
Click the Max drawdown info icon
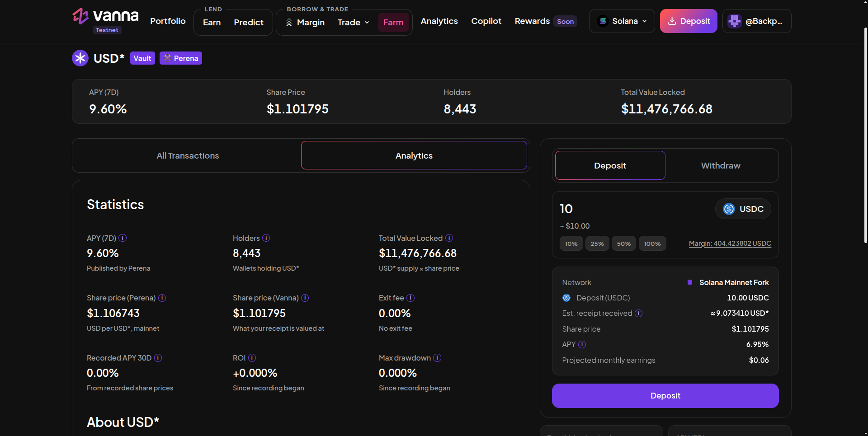pyautogui.click(x=437, y=358)
